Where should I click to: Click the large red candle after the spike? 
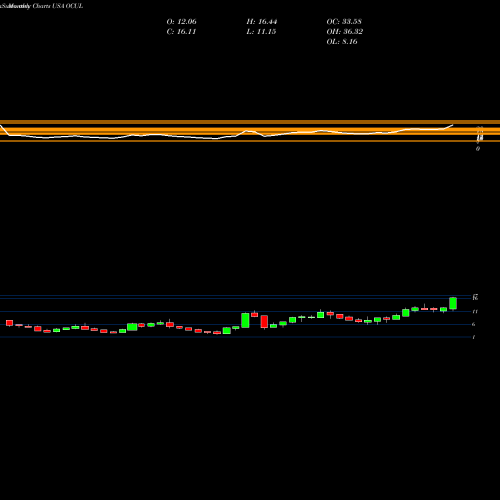(x=264, y=322)
